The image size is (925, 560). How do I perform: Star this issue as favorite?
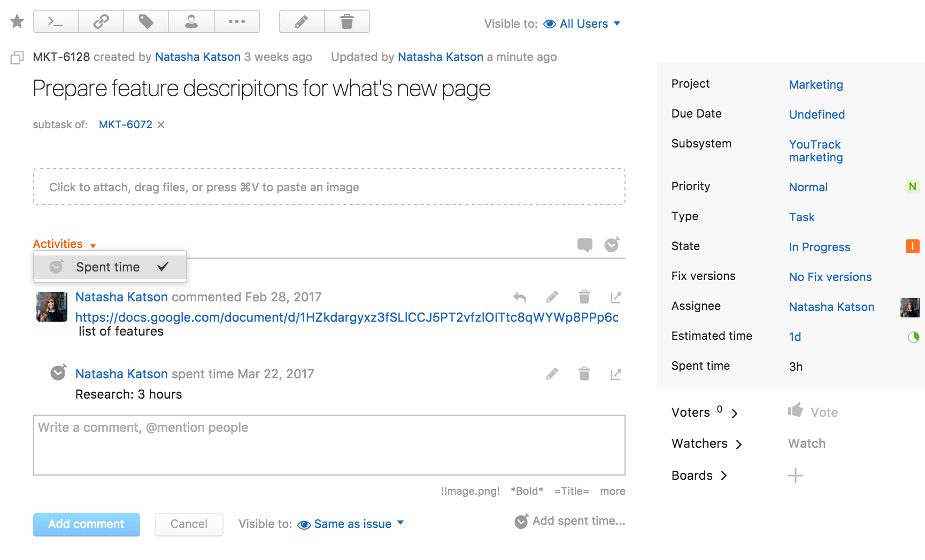coord(17,21)
